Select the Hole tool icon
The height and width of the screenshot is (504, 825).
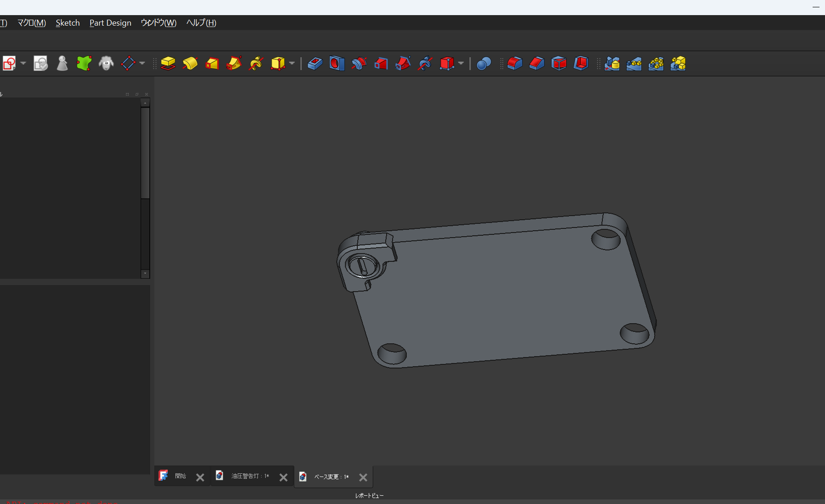coord(337,63)
